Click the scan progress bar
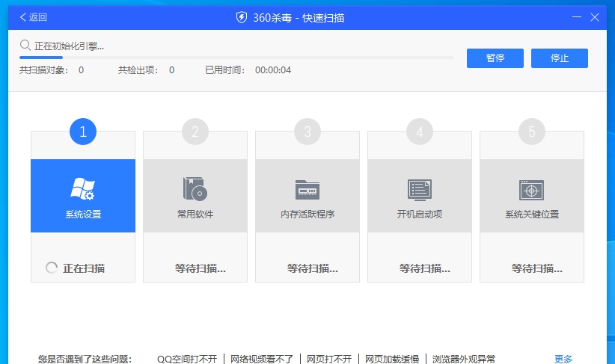The image size is (615, 364). coord(236,57)
